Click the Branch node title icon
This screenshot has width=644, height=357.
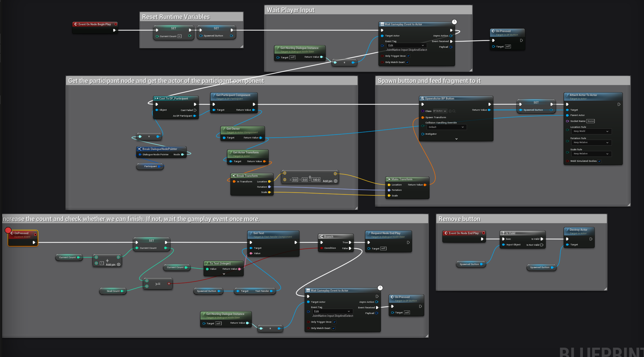[321, 237]
